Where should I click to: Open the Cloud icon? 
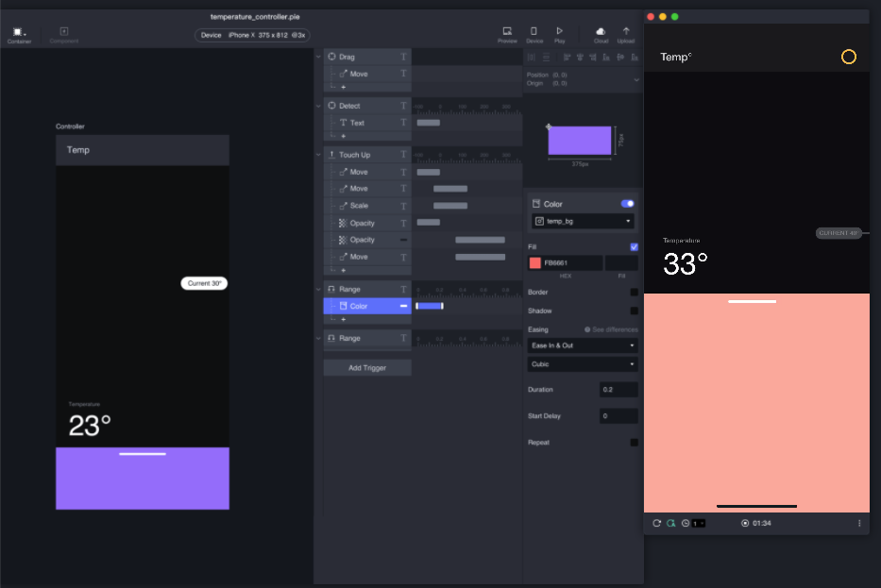[x=601, y=31]
